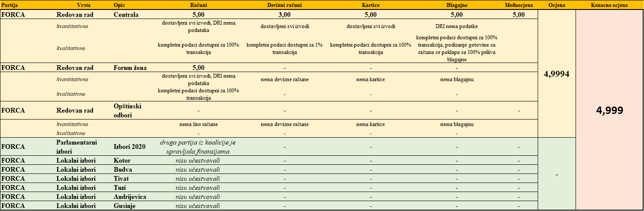Click the 5,00 Računi score for Forum žena
Screen dimensions: 644x211
[x=198, y=67]
